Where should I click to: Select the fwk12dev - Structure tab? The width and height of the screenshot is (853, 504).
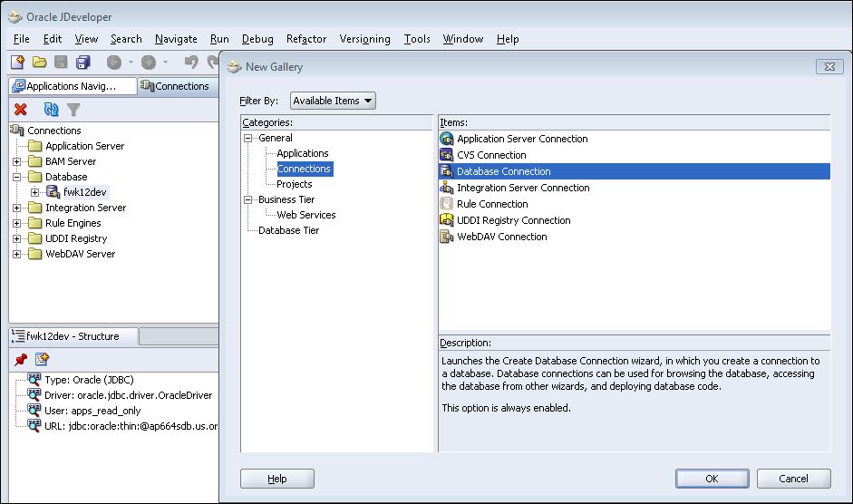coord(73,336)
